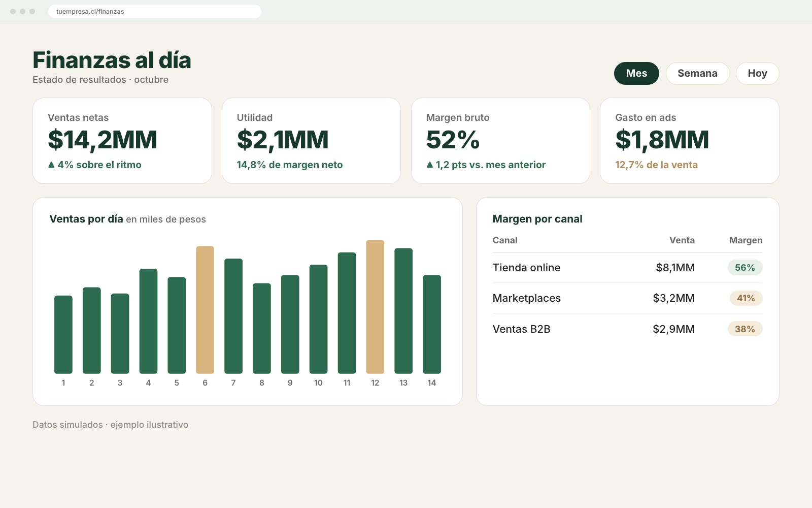Click the day 13 sales bar
The image size is (812, 508).
[403, 311]
